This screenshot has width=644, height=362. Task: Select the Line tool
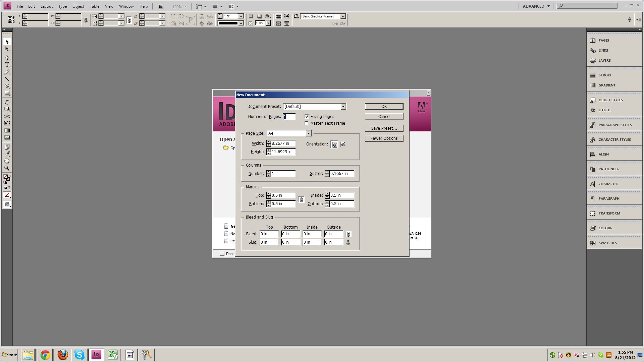pyautogui.click(x=7, y=79)
